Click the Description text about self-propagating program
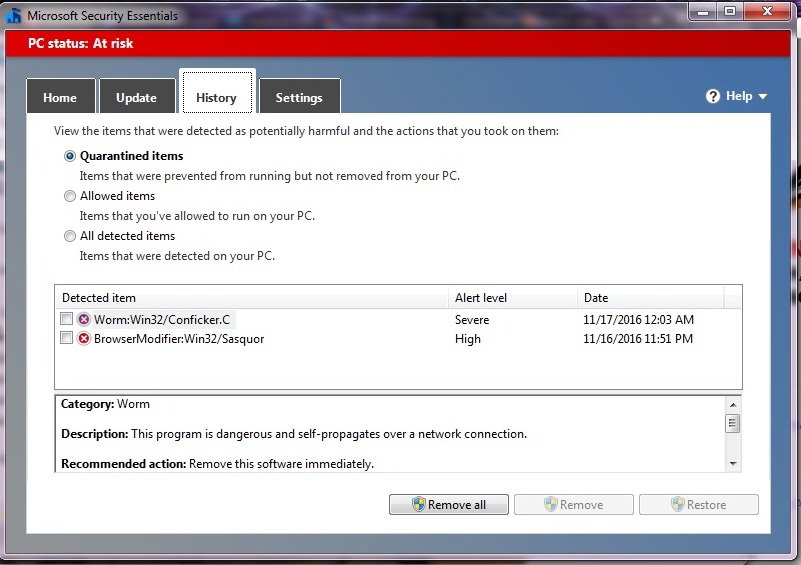 tap(294, 434)
